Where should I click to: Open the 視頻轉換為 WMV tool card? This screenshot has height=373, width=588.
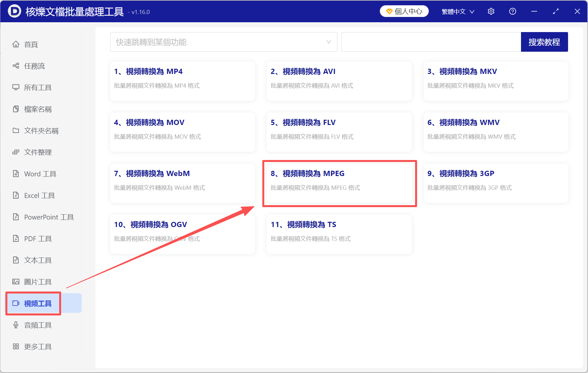pyautogui.click(x=496, y=132)
